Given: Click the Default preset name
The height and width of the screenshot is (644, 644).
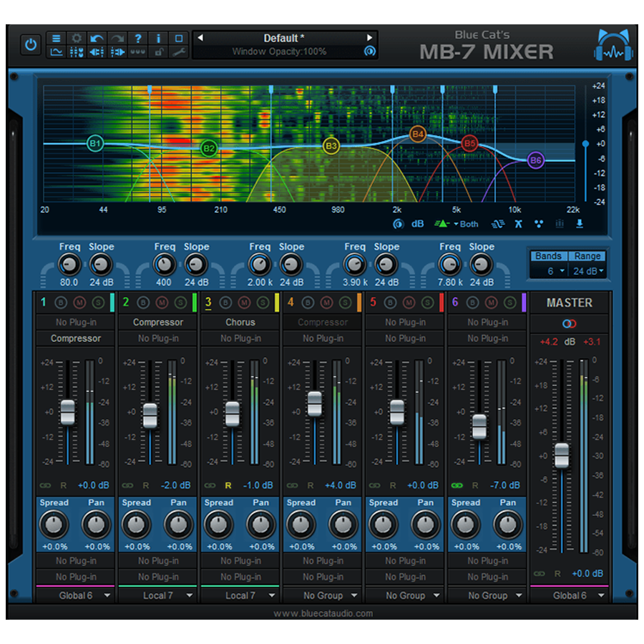Looking at the screenshot, I should 283,38.
